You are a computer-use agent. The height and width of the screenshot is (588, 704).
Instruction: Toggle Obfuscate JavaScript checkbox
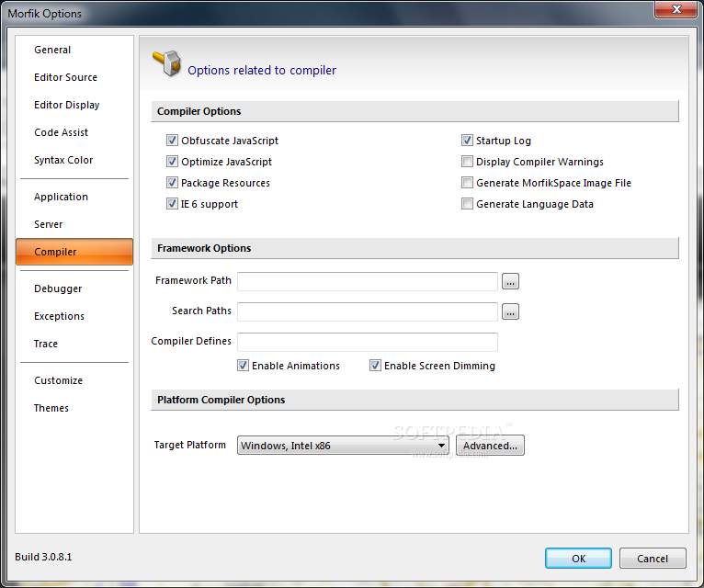pos(172,141)
